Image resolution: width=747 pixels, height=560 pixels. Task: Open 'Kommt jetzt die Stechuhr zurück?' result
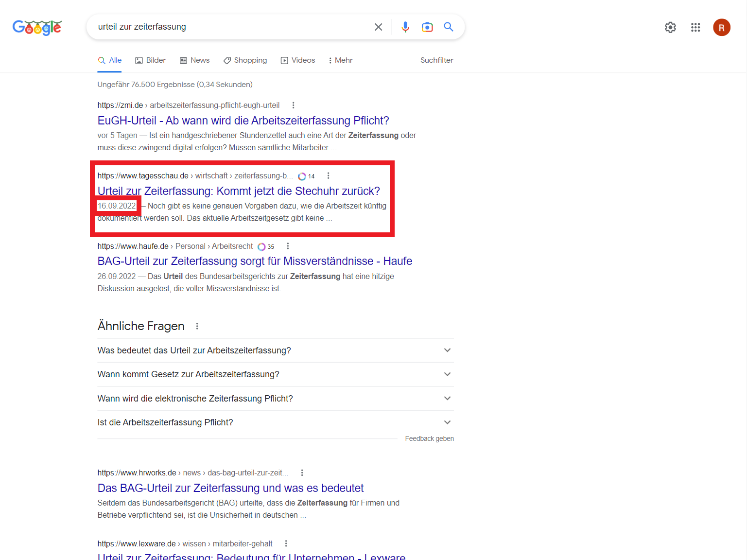239,191
